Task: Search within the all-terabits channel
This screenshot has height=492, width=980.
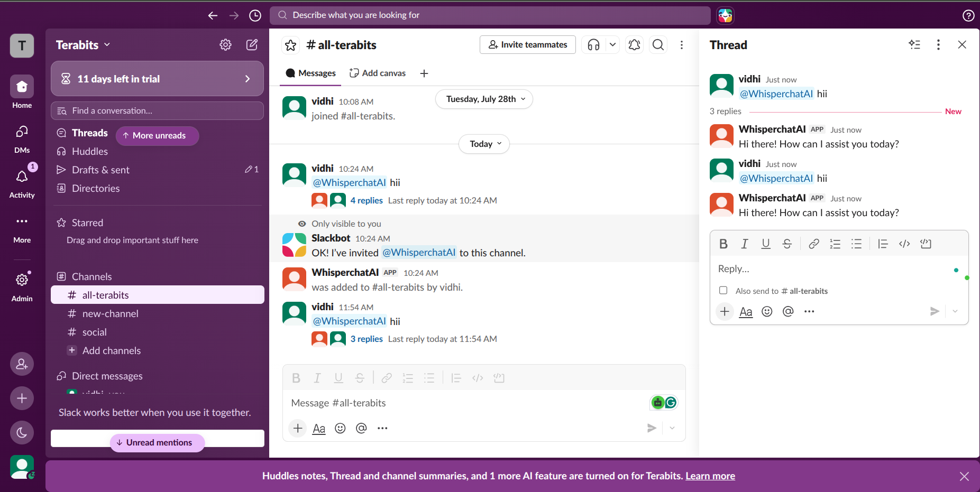Action: 658,45
